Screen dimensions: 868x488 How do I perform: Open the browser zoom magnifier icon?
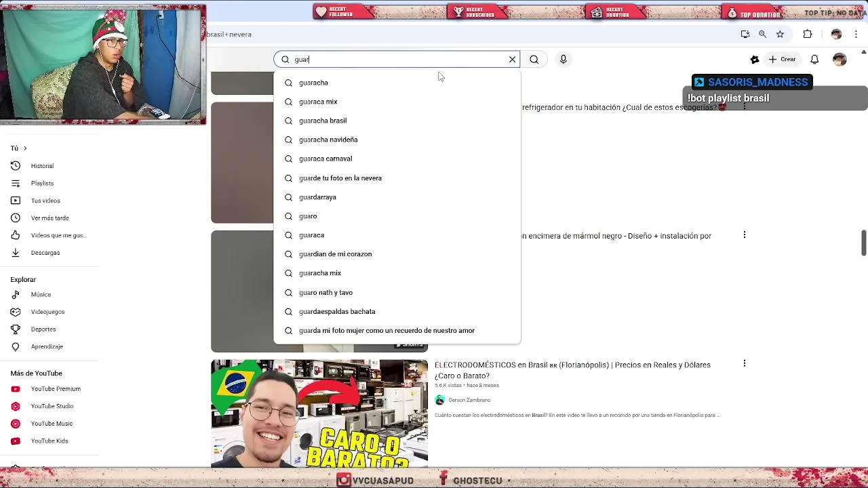(x=762, y=34)
